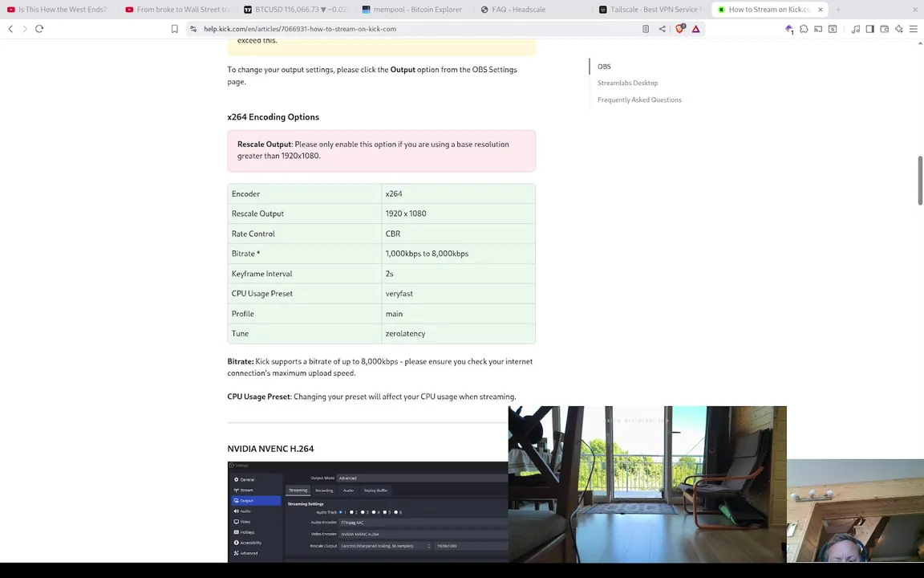924x578 pixels.
Task: Open the hamburger main menu
Action: [x=914, y=29]
